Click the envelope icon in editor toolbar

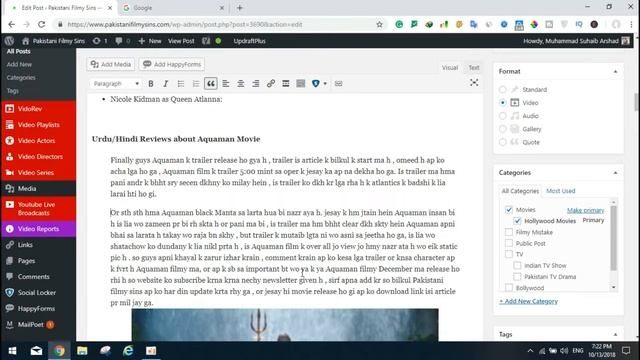coord(338,84)
